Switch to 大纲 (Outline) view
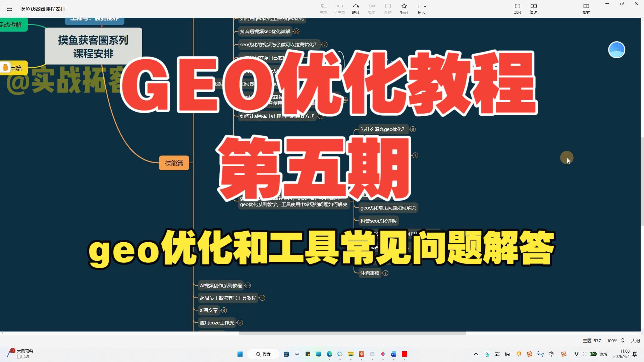The width and height of the screenshot is (644, 362). [x=635, y=341]
